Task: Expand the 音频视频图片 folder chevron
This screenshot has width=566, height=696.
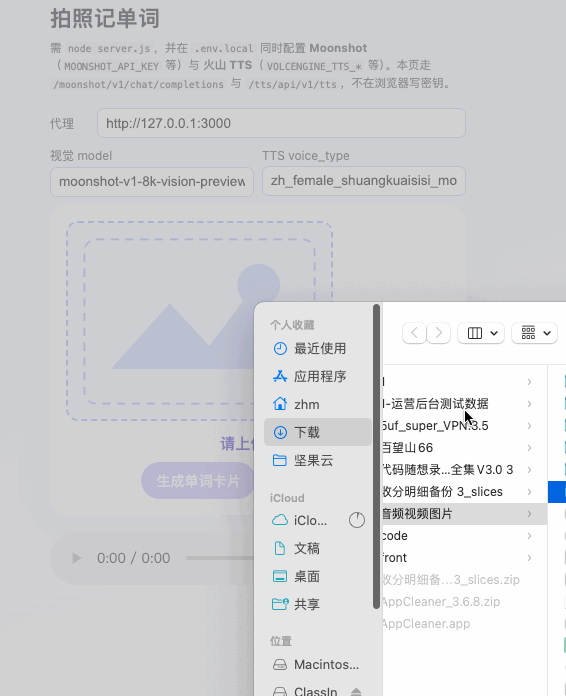Action: [529, 514]
